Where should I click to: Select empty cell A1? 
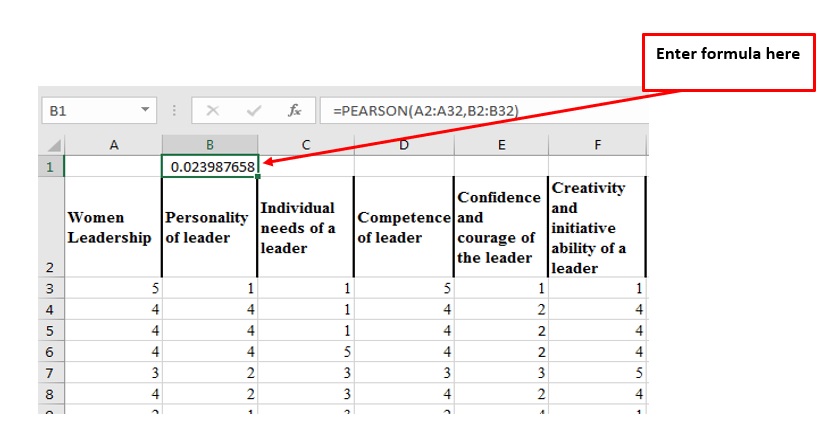tap(113, 166)
